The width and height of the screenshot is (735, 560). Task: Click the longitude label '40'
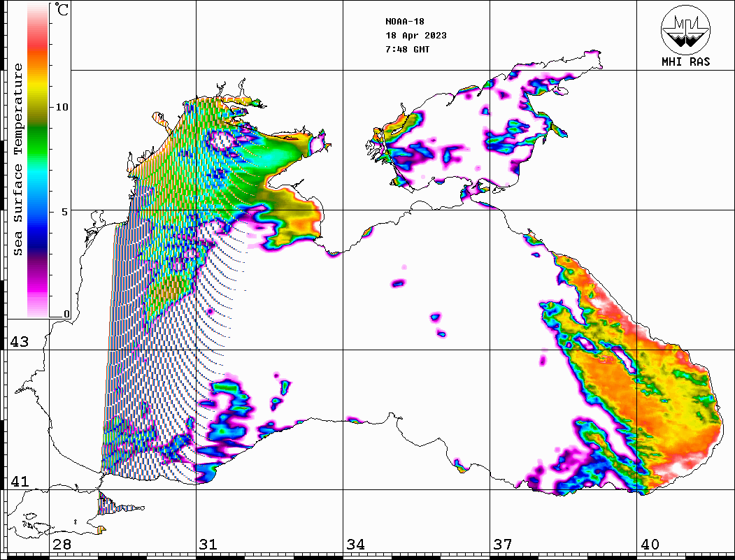pos(650,545)
